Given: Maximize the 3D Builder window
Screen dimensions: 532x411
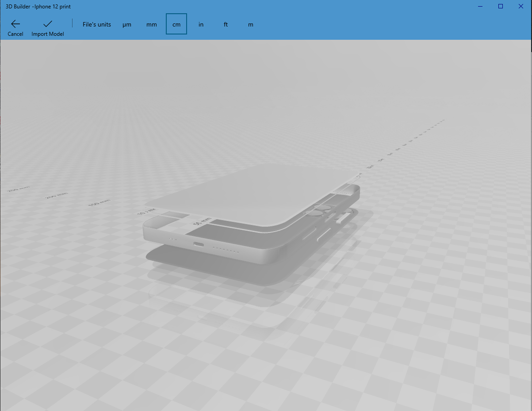Looking at the screenshot, I should click(x=500, y=6).
